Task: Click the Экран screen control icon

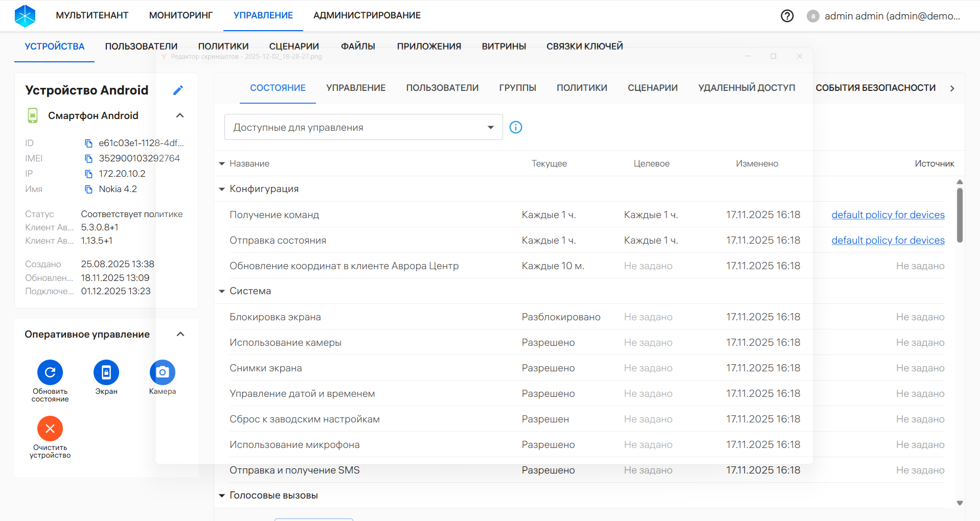Action: tap(106, 372)
